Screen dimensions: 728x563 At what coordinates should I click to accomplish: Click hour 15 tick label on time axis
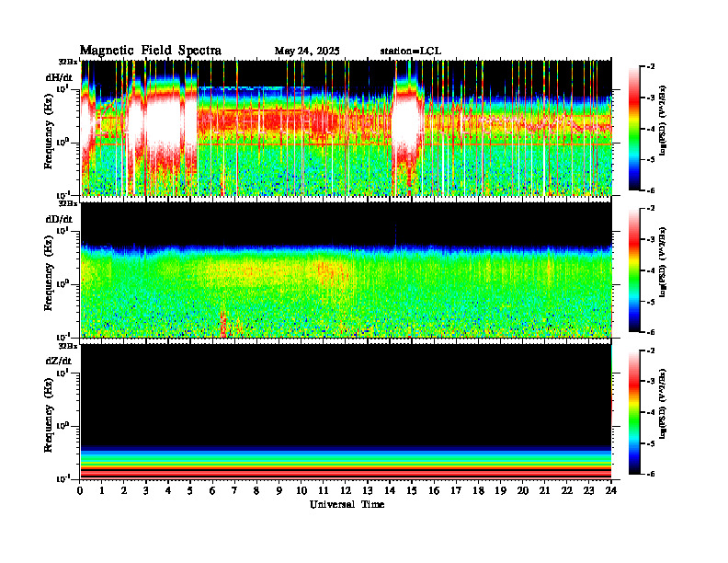(x=412, y=491)
